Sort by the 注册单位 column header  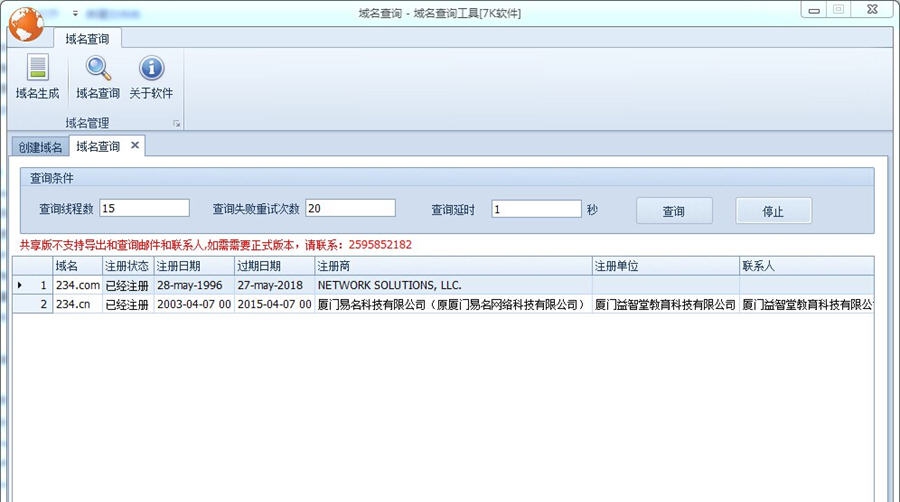click(666, 266)
